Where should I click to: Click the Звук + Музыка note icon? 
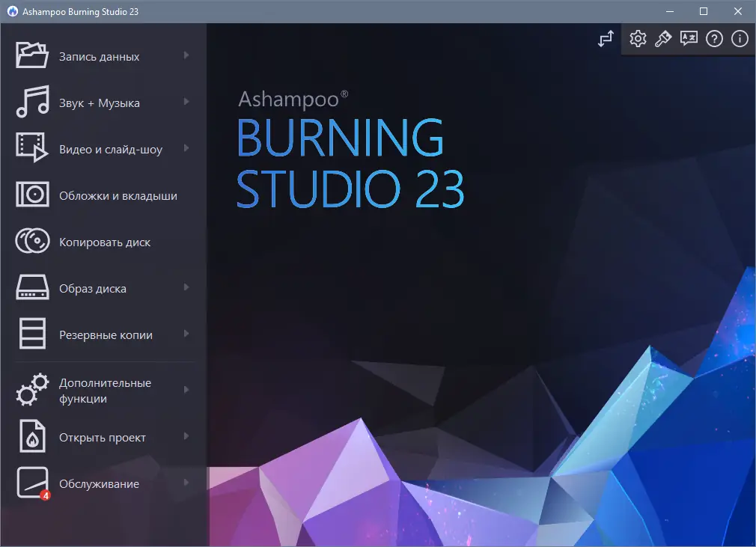coord(31,102)
